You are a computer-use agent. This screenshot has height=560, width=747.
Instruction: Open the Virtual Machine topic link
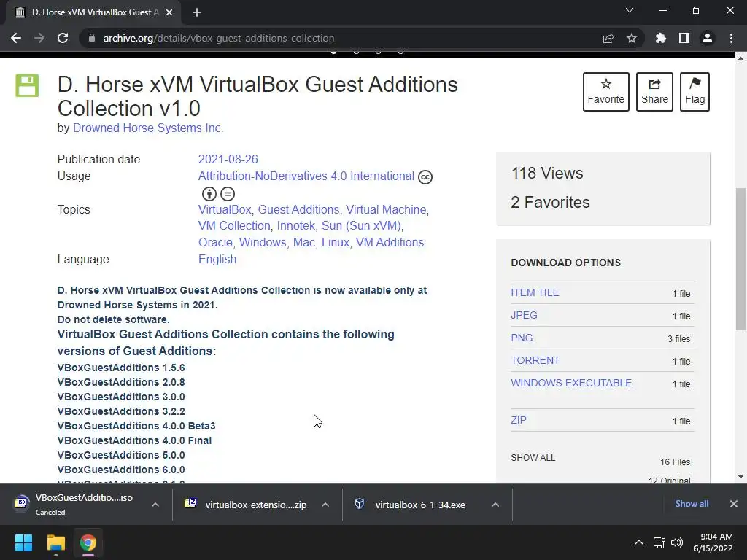coord(386,209)
